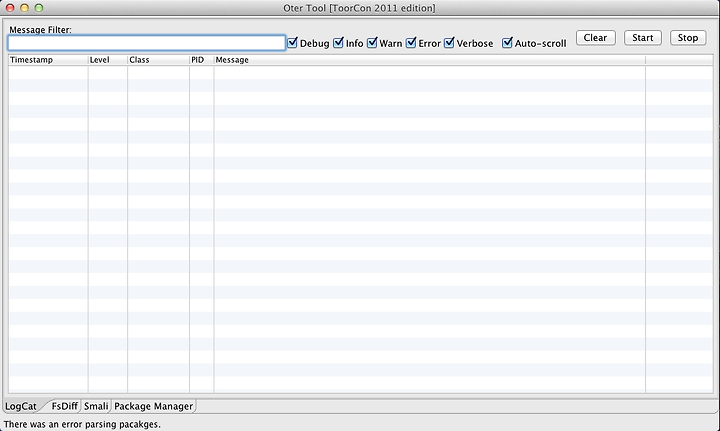
Task: Click the error parsing packages status text
Action: 82,424
